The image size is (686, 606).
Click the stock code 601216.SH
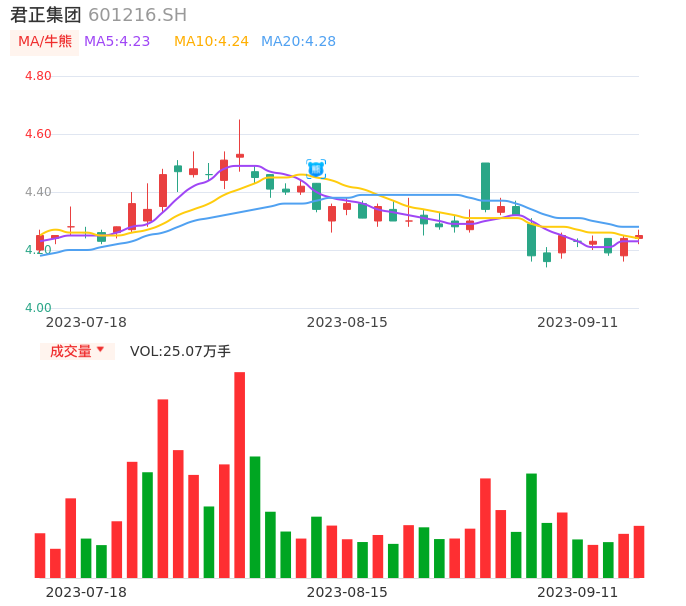137,15
